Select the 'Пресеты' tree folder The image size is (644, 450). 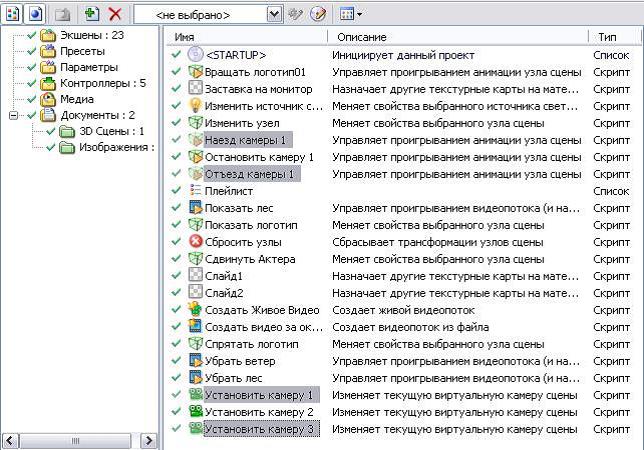coord(82,51)
